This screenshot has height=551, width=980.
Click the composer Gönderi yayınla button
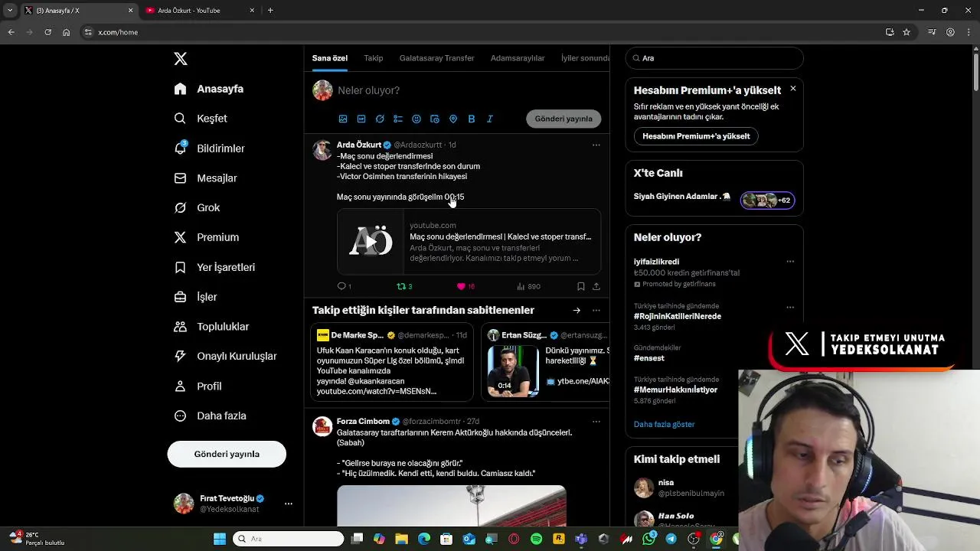click(x=563, y=119)
